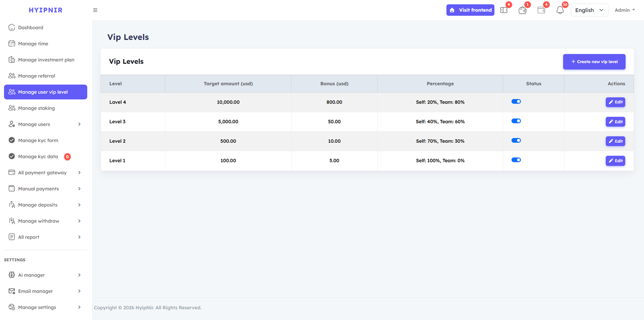Disable the Lavel 4 status toggle
Image resolution: width=644 pixels, height=320 pixels.
point(516,102)
